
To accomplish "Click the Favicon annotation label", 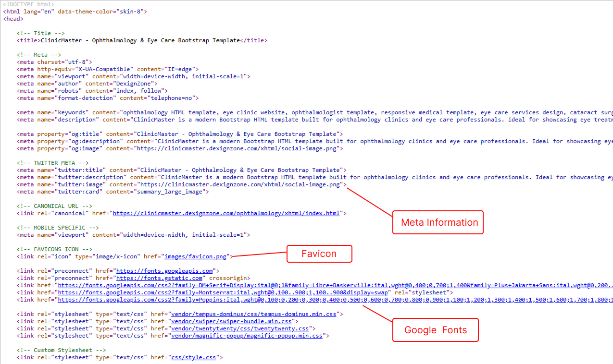I will tap(319, 254).
